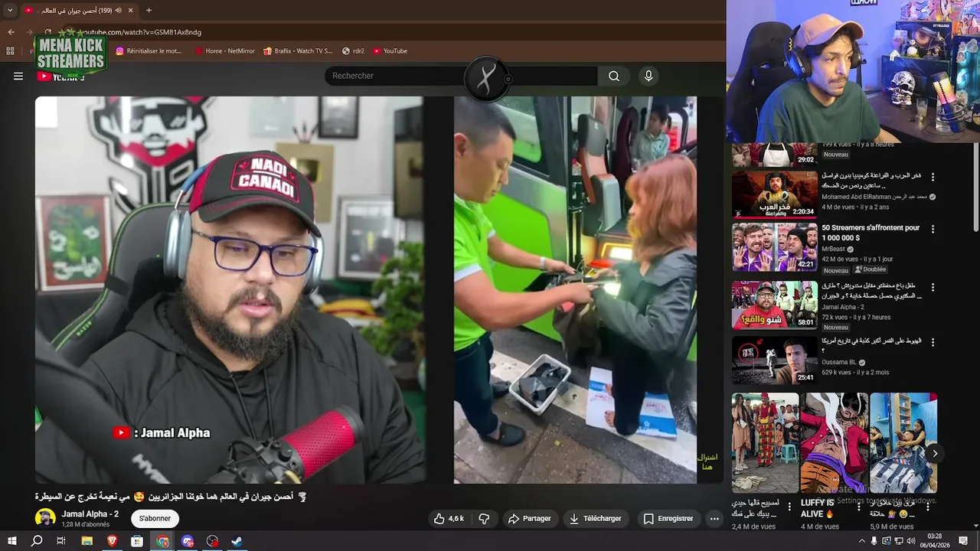Open the LUFFY IS ALIVE Short thumbnail
Screen dimensions: 980x551
(834, 443)
